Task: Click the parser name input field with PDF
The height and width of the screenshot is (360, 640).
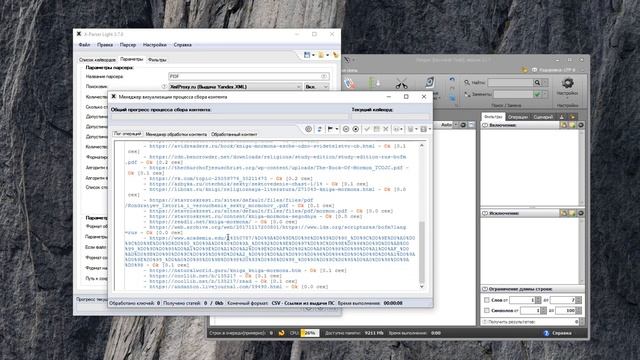Action: (249, 76)
